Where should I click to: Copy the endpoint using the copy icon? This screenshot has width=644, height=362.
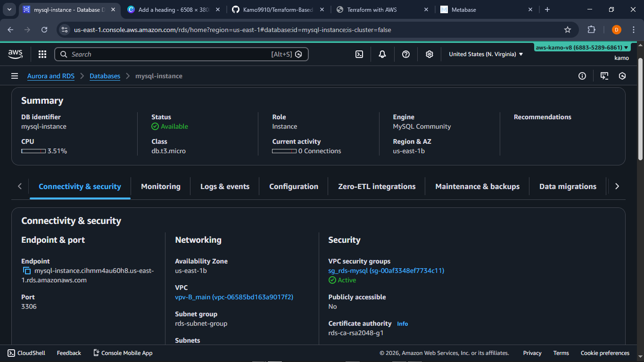pyautogui.click(x=27, y=271)
